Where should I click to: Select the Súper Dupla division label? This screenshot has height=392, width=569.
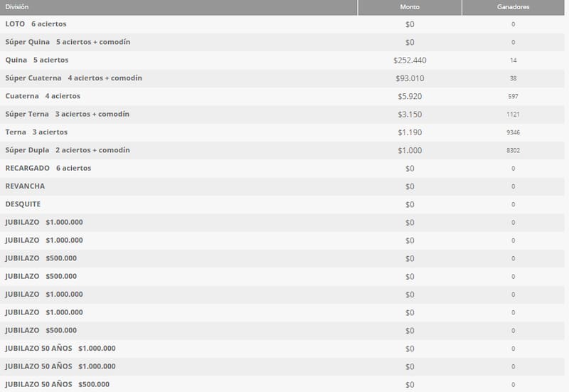coord(68,150)
